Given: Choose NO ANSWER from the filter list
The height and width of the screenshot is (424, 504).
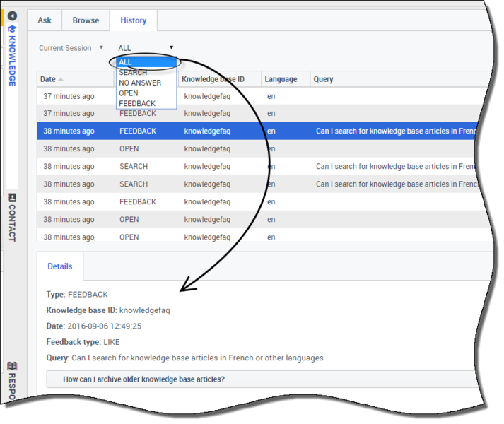Looking at the screenshot, I should [140, 83].
